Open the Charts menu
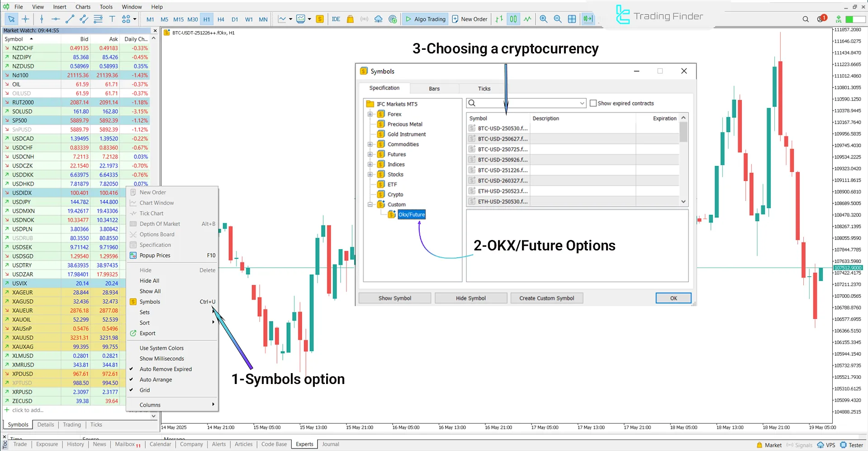 coord(83,6)
